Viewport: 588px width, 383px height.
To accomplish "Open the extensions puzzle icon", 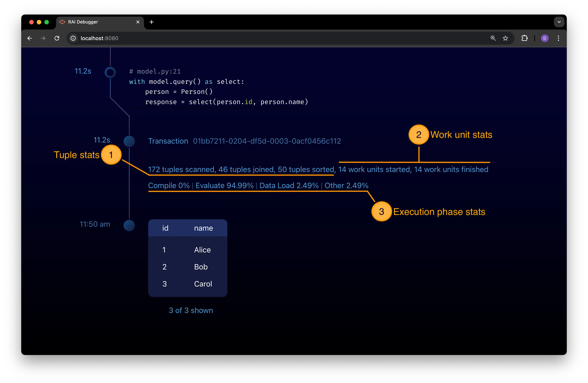I will [524, 38].
